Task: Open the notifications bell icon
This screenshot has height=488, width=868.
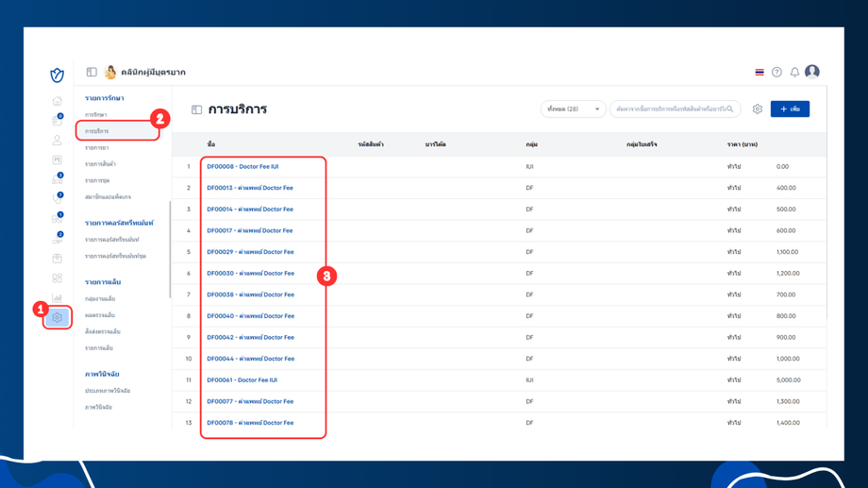Action: [794, 72]
